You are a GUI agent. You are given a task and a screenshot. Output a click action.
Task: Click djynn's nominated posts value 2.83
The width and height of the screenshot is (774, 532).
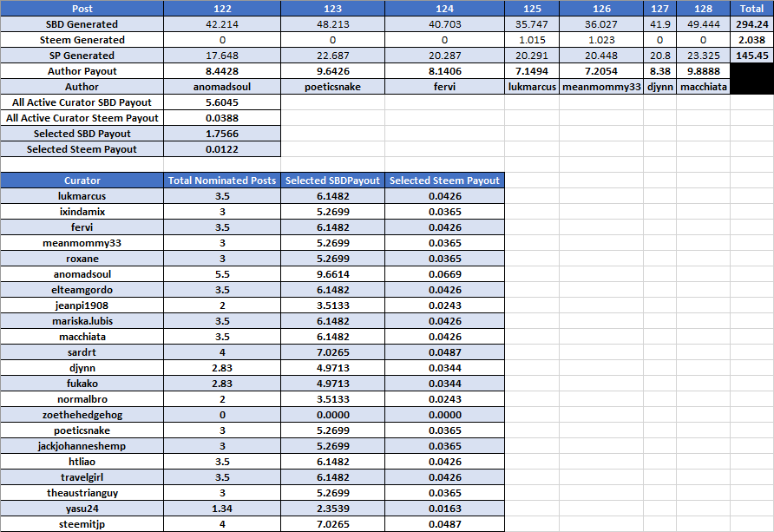(222, 368)
